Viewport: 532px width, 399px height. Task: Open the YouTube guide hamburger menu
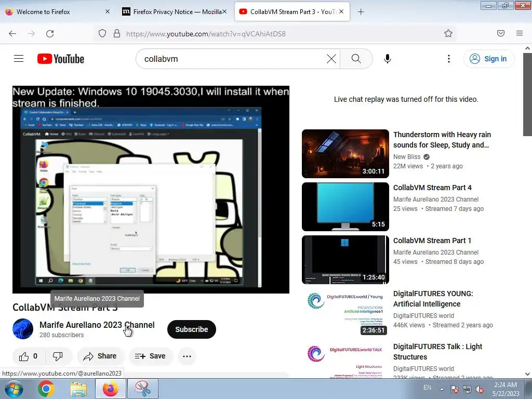(19, 59)
